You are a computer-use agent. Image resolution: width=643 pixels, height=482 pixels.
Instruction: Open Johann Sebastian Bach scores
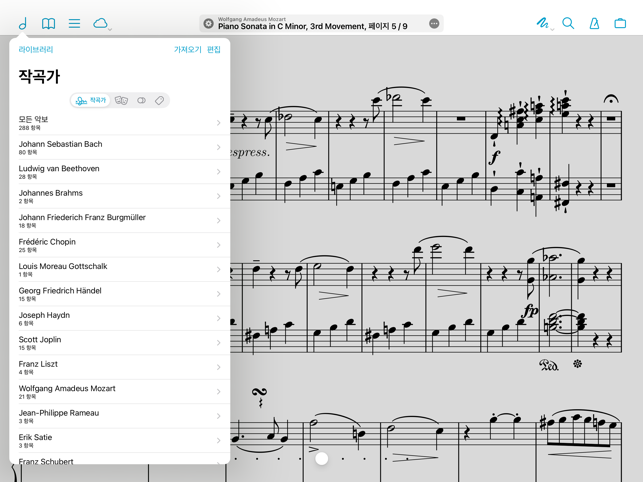click(x=119, y=147)
